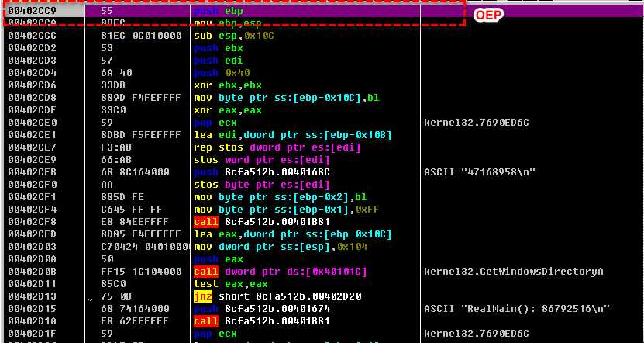
Task: Select address 00402CD4
Action: click(32, 73)
